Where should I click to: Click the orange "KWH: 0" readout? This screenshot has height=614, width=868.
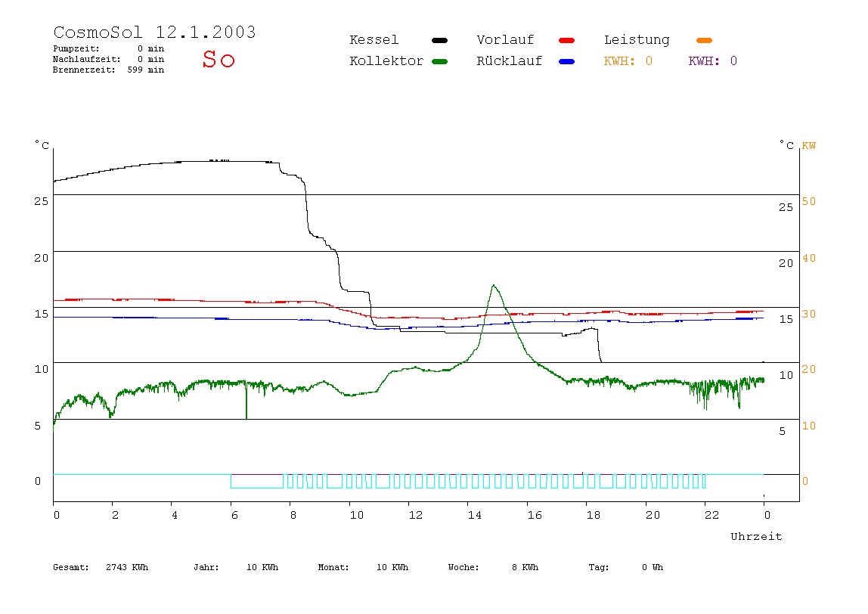click(628, 61)
